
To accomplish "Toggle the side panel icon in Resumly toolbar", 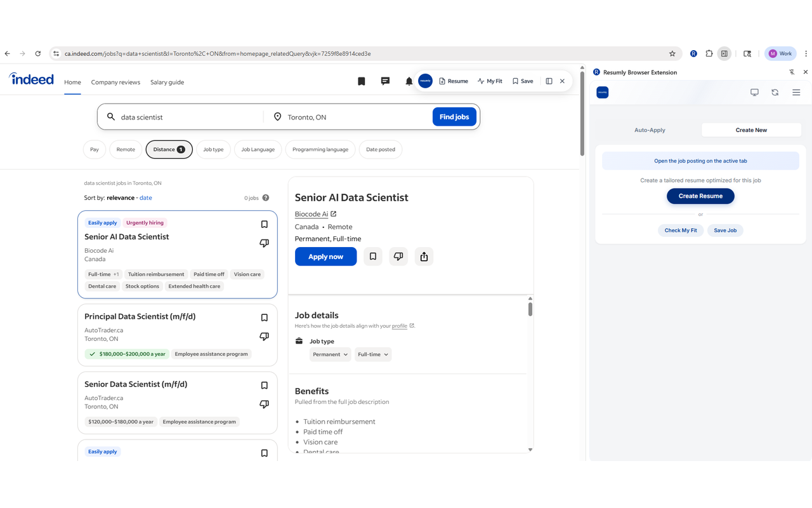I will (549, 81).
